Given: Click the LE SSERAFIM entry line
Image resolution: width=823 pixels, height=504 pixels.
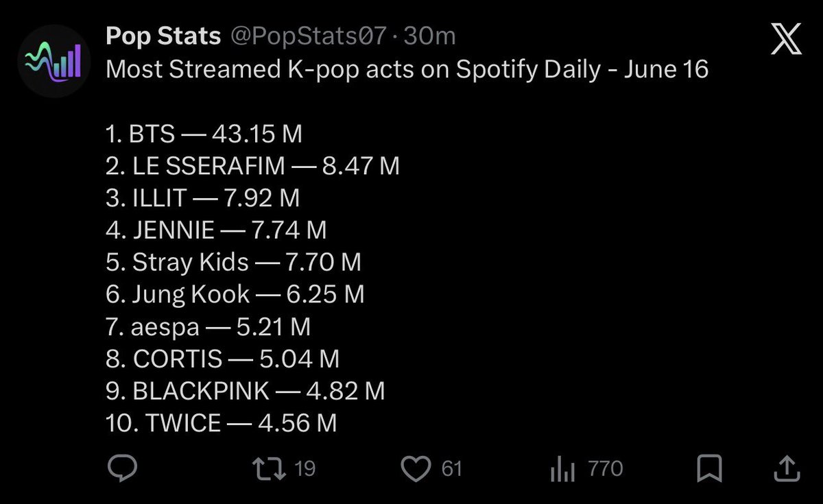Looking at the screenshot, I should [253, 166].
